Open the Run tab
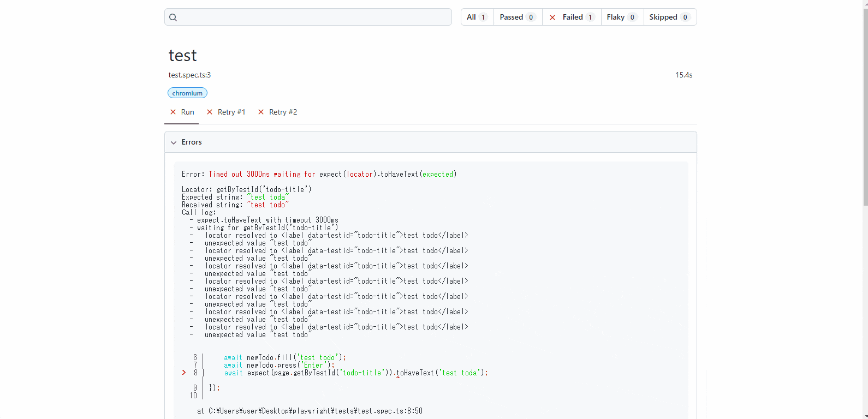This screenshot has height=419, width=868. tap(182, 112)
